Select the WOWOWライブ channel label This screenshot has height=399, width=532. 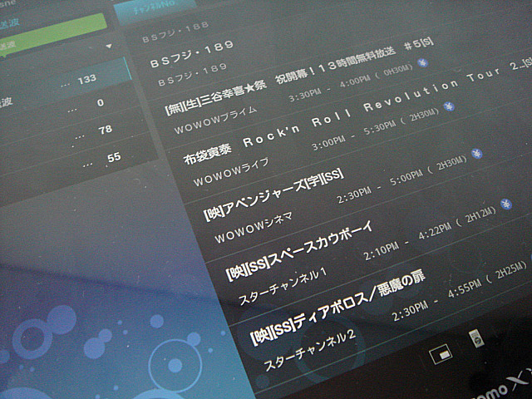(231, 171)
